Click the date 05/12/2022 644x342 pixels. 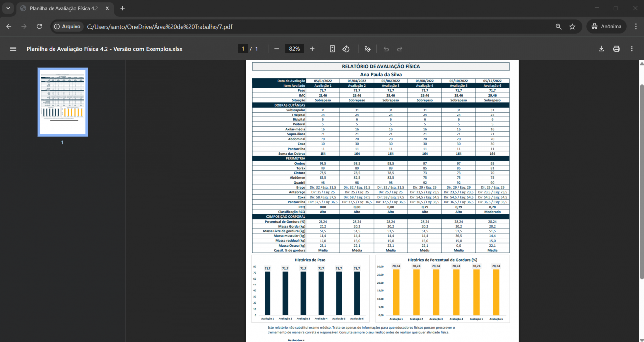[492, 81]
